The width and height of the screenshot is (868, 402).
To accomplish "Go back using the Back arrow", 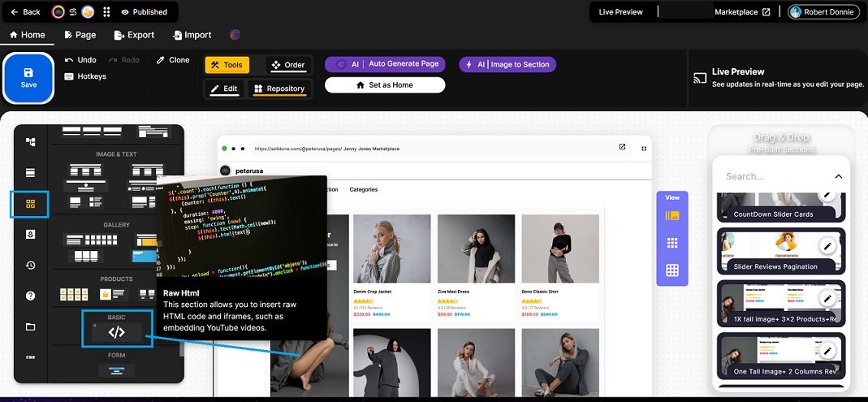I will click(25, 11).
